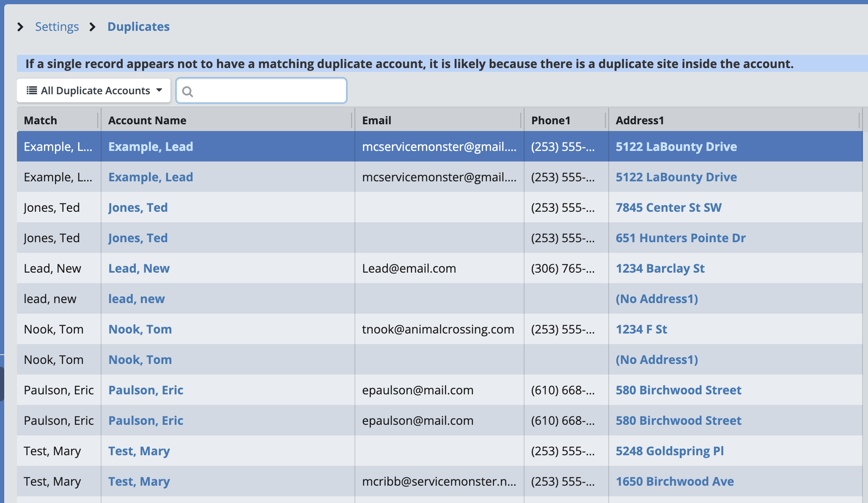Open the Jones, Ted account at 7845 Center St
This screenshot has width=868, height=503.
(138, 208)
